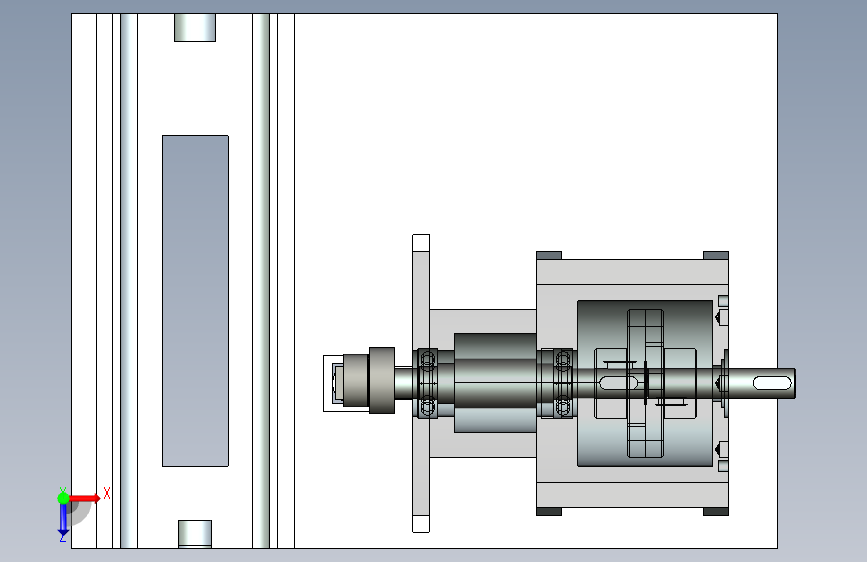Click the X label next to the red axis
Viewport: 867px width, 562px height.
tap(107, 493)
